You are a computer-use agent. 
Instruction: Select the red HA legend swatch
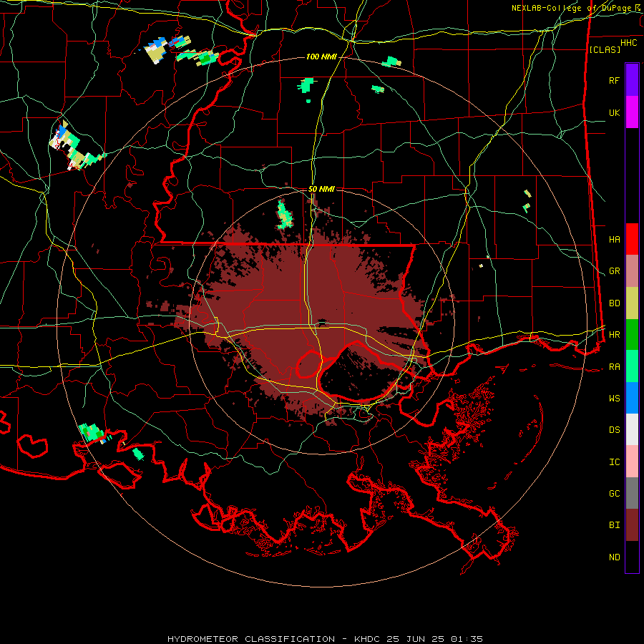[x=632, y=239]
